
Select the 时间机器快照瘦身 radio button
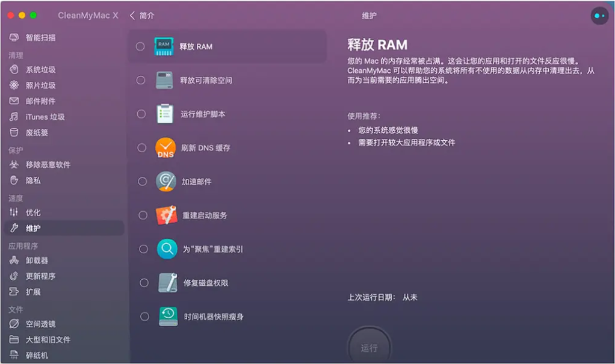pos(145,316)
